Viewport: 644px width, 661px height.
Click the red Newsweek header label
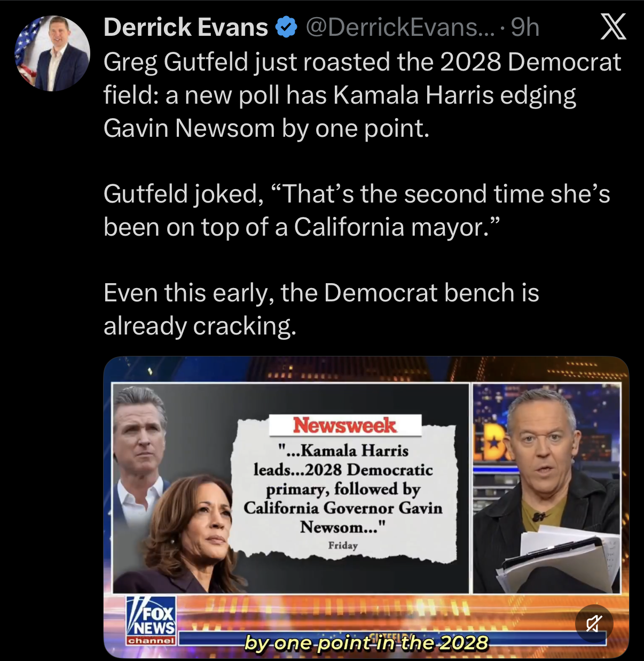345,425
